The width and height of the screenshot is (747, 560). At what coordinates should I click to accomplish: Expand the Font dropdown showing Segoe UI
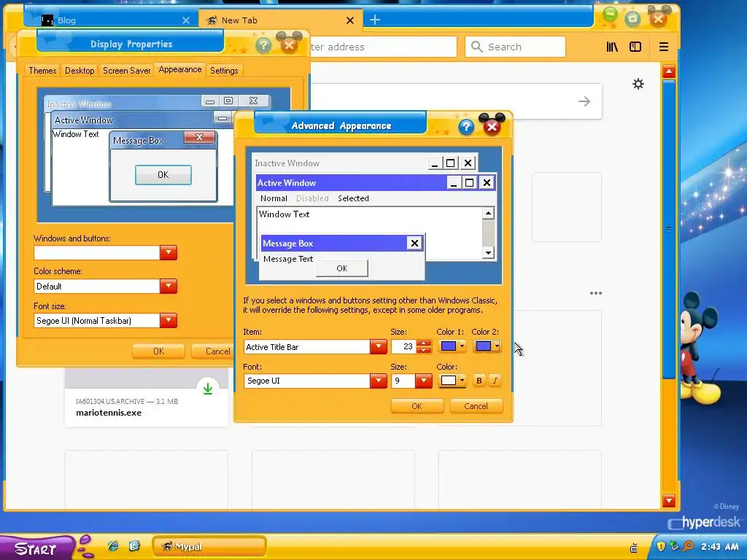point(379,381)
